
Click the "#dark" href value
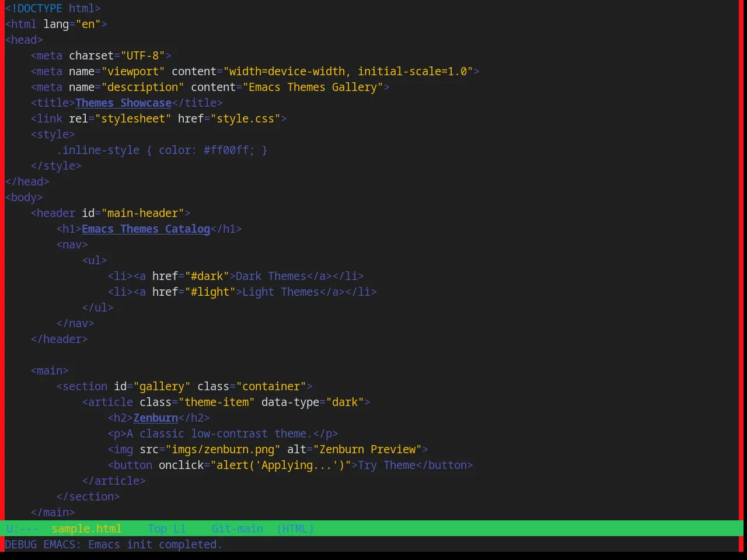207,276
